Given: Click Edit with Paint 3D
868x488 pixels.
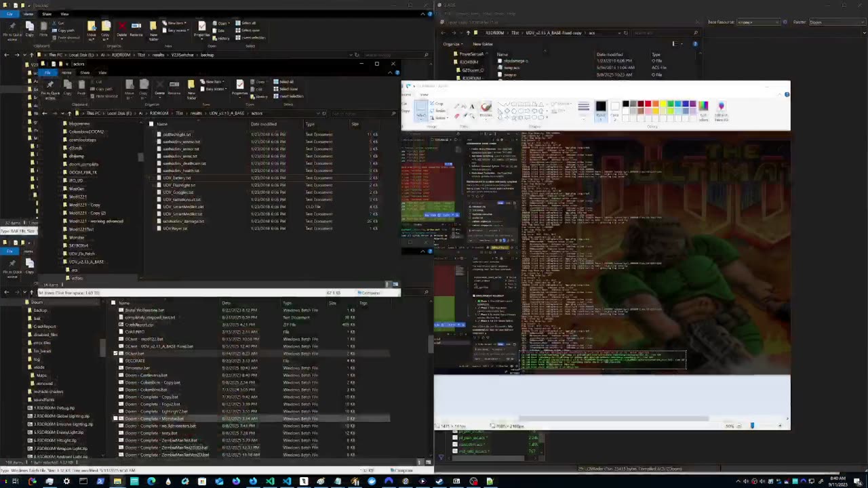Looking at the screenshot, I should (721, 112).
